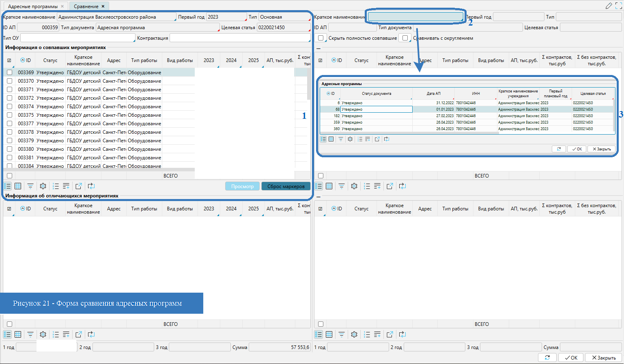Click swap arrows icon in lower-right grid toolbar
The height and width of the screenshot is (364, 624).
(x=402, y=334)
